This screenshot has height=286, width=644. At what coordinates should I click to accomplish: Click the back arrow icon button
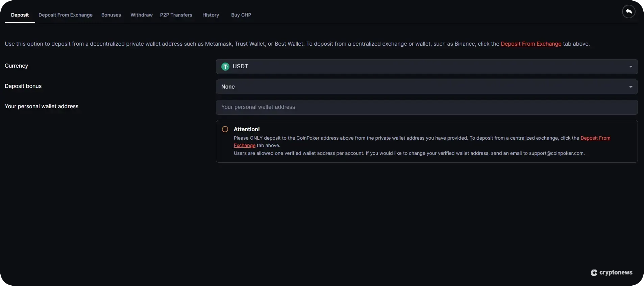pyautogui.click(x=628, y=11)
